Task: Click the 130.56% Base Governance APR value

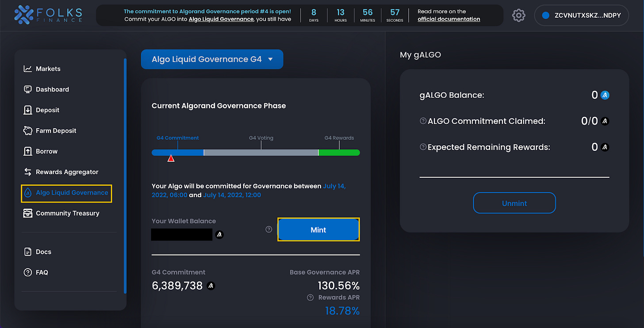Action: 338,286
